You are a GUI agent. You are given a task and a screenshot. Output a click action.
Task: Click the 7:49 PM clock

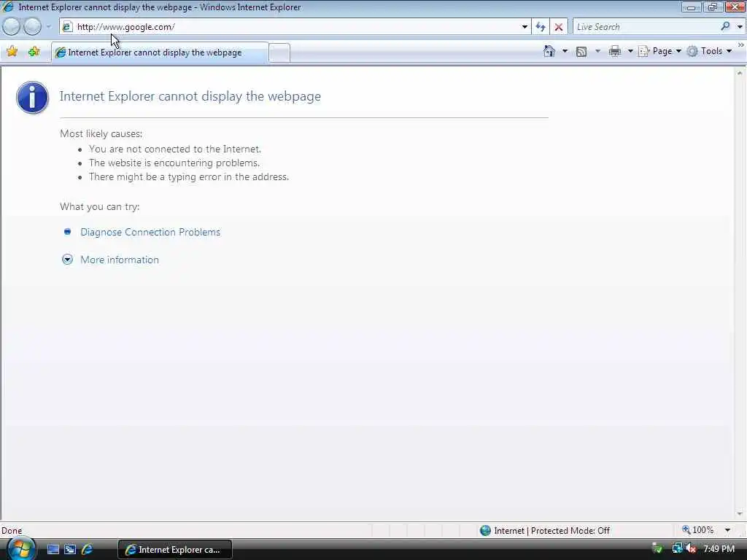pyautogui.click(x=719, y=549)
